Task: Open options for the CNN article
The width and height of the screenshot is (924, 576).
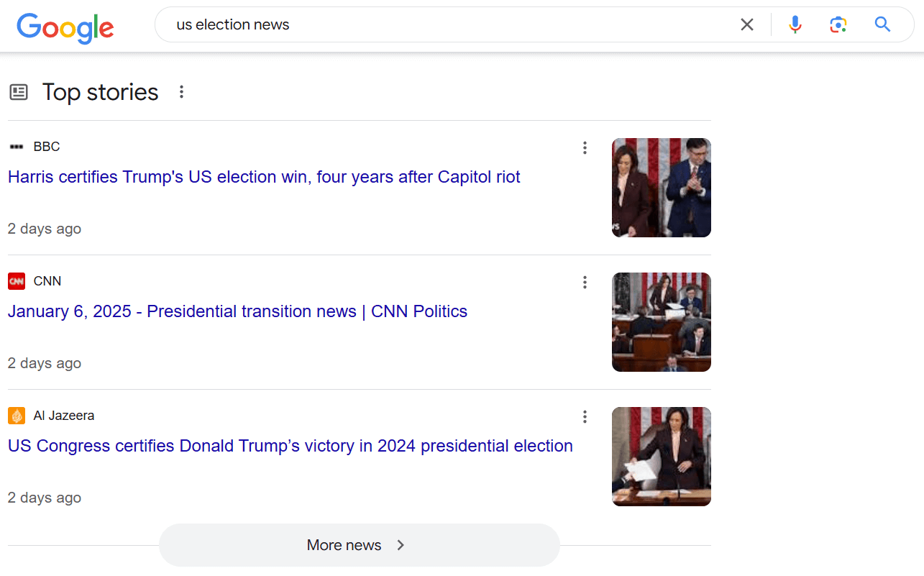Action: point(585,282)
